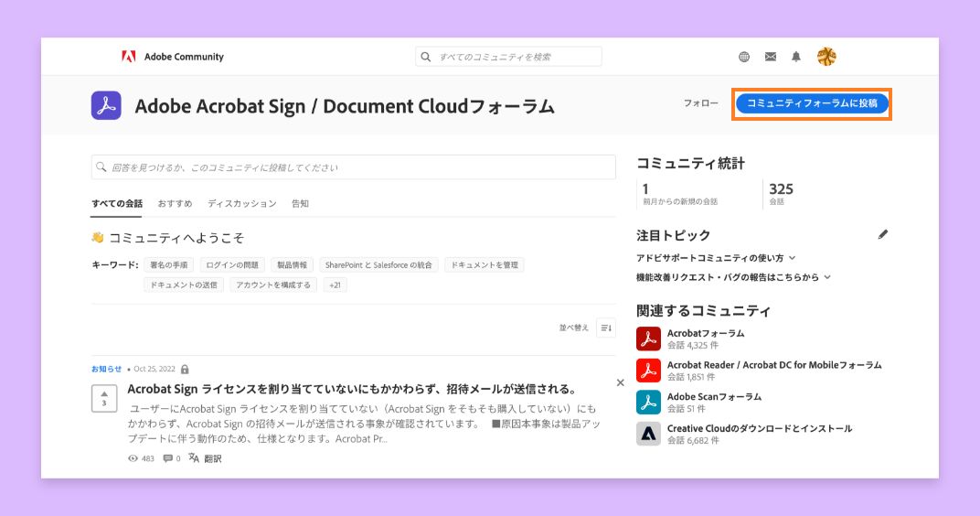
Task: Switch to the ディスカッション tab
Action: 242,203
